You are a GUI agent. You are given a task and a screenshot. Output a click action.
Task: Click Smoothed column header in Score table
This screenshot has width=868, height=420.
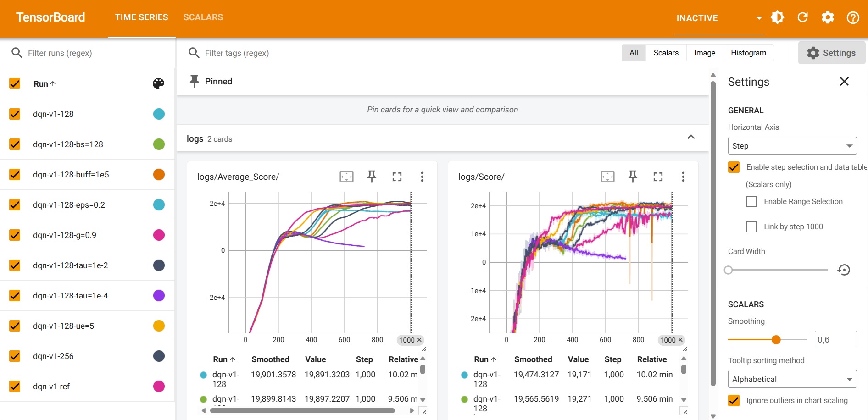click(x=533, y=359)
